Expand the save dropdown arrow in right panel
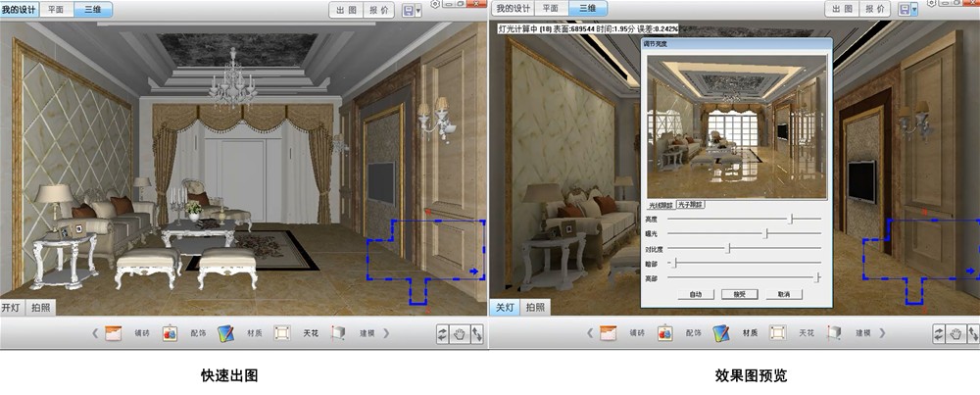Viewport: 980px width, 395px height. (914, 9)
